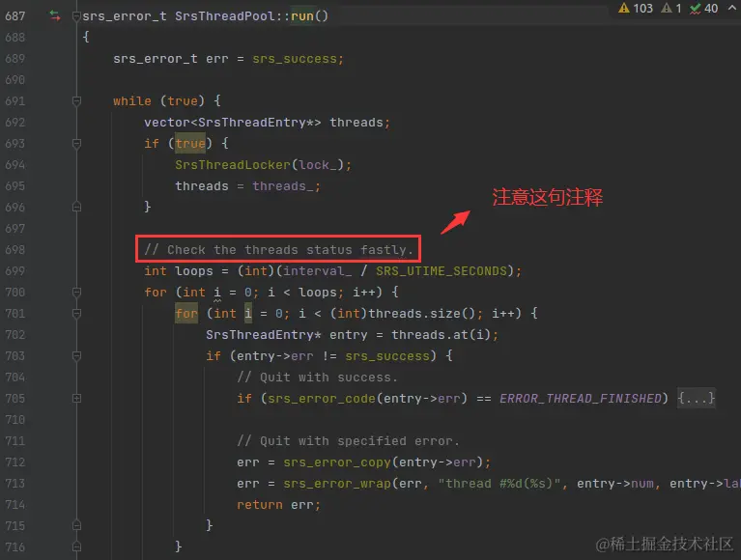Collapse the inner for loop at line 701
741x560 pixels.
click(76, 313)
